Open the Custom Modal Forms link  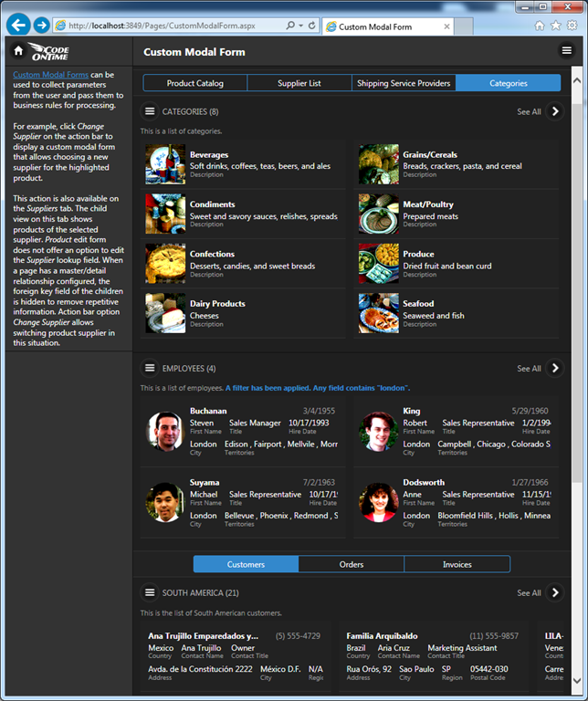tap(50, 75)
